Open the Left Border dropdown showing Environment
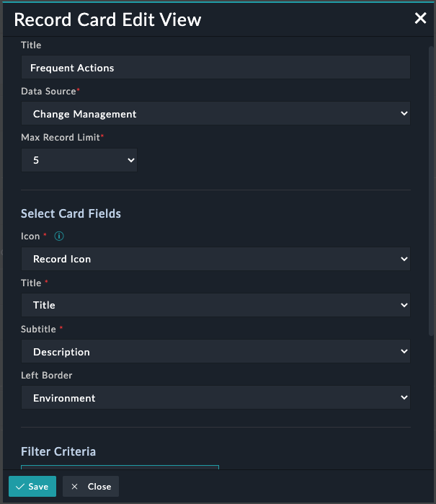The image size is (436, 504). pyautogui.click(x=215, y=398)
